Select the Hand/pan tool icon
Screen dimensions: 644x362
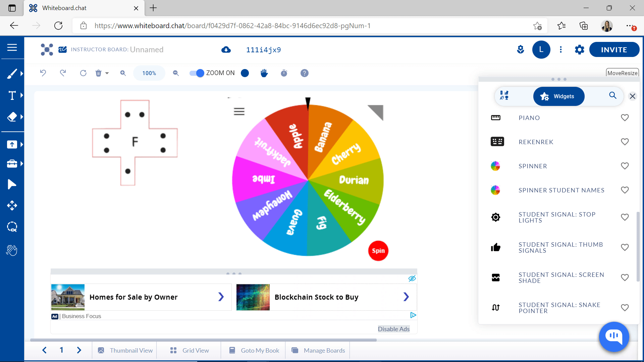(x=265, y=73)
